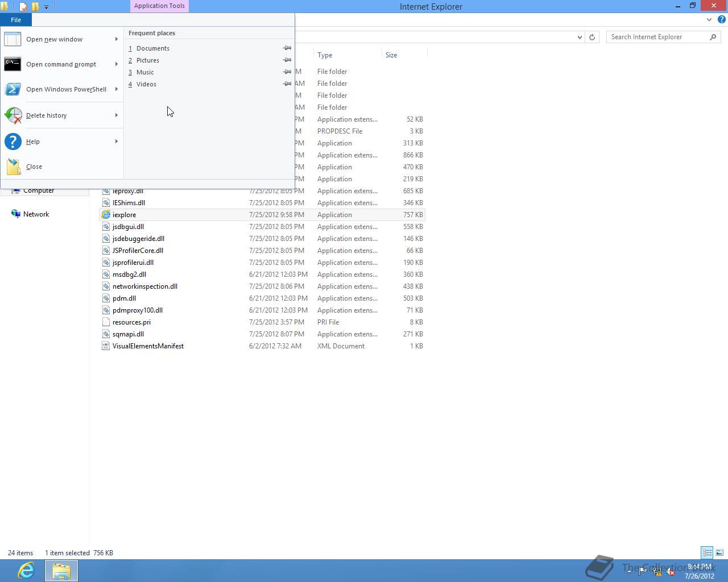Click the ribbon Help question mark icon
728x582 pixels.
721,19
